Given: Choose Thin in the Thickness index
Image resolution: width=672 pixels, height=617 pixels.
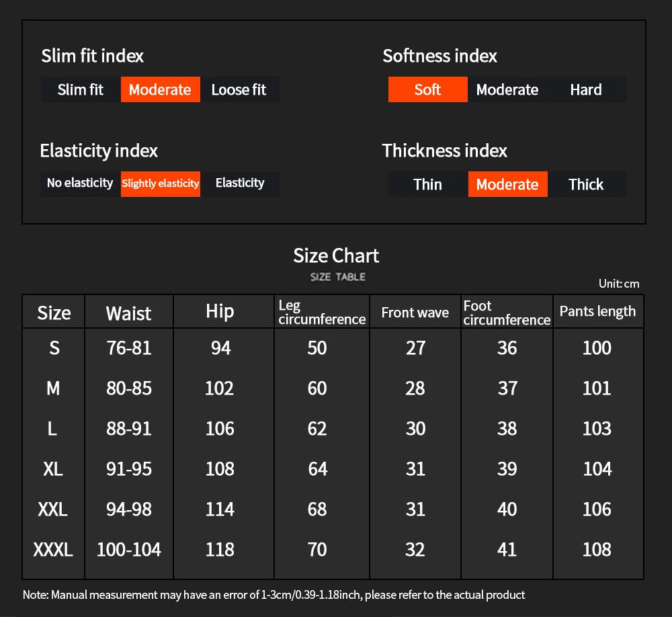Looking at the screenshot, I should [427, 184].
